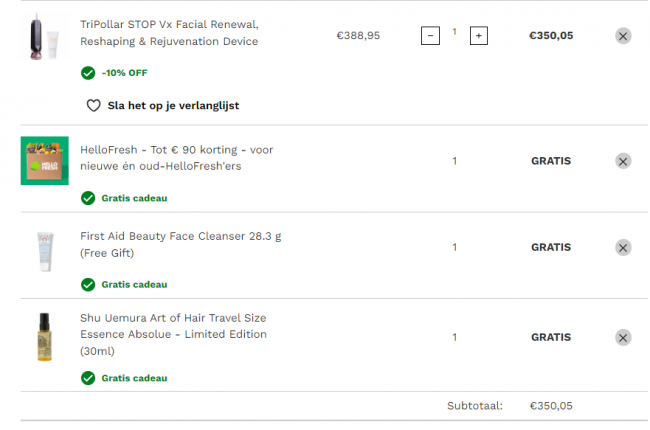Open the Shu Uemura bottle thumbnail
650x430 pixels.
point(44,338)
